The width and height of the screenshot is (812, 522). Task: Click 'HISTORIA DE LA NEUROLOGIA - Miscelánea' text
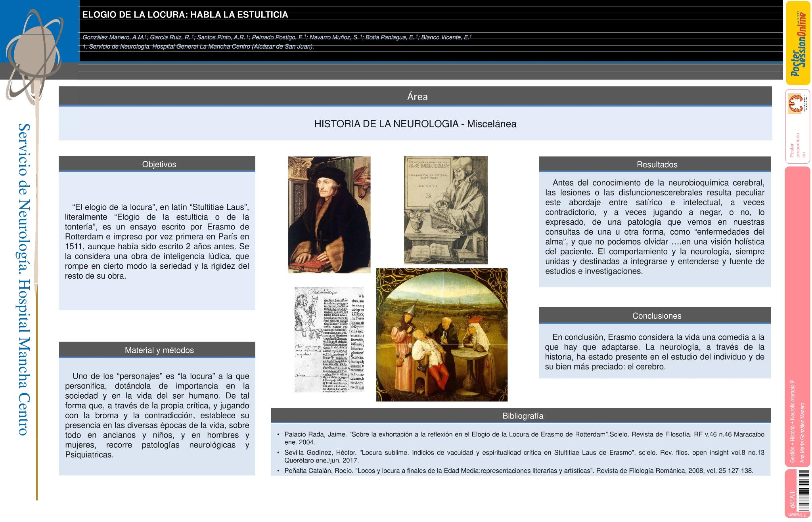[x=415, y=124]
